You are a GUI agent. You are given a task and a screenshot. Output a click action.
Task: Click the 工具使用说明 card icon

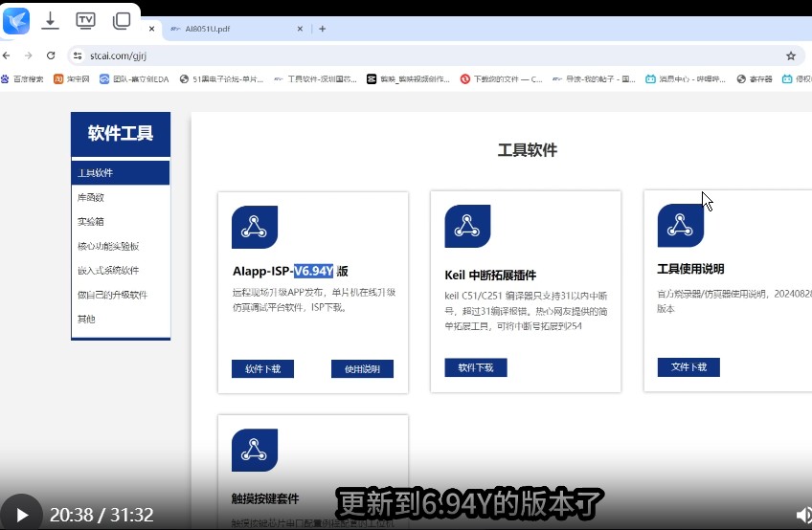coord(681,225)
